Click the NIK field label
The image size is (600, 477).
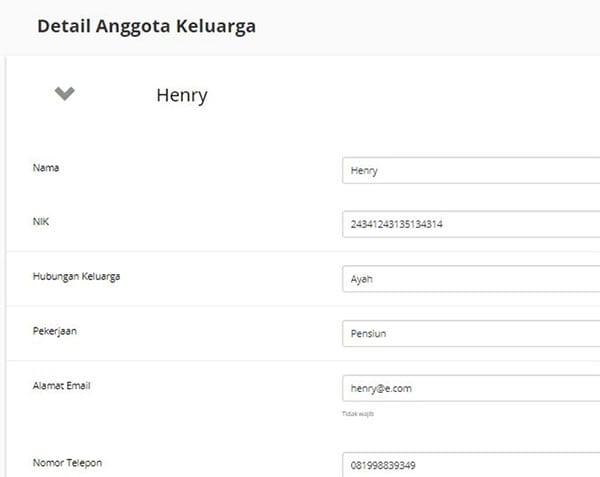click(x=41, y=221)
